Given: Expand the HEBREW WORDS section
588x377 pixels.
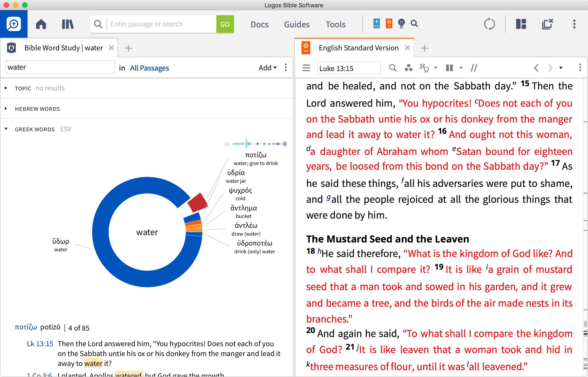Looking at the screenshot, I should pyautogui.click(x=6, y=109).
